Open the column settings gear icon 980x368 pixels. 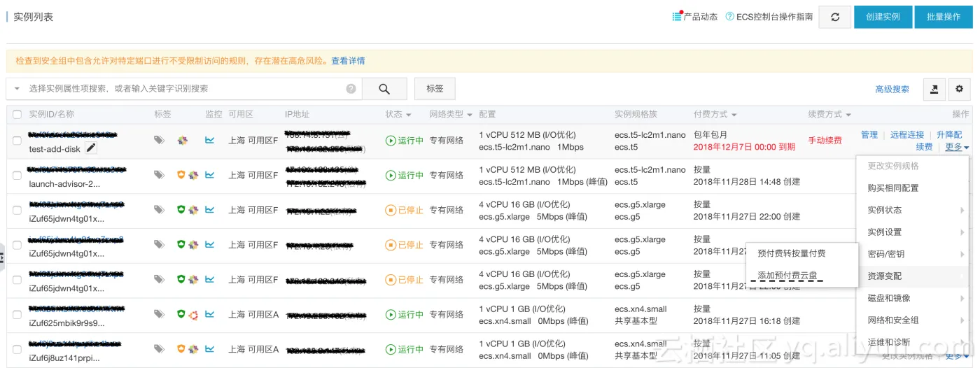[x=959, y=89]
